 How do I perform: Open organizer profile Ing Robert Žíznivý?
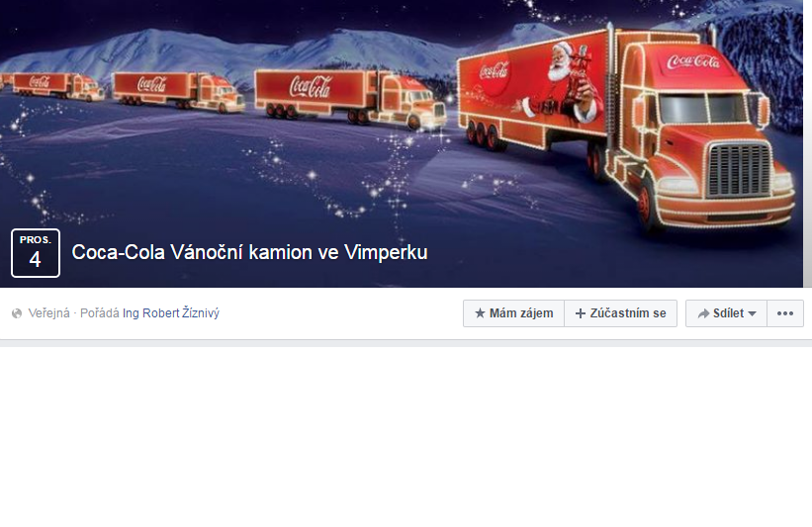click(171, 312)
